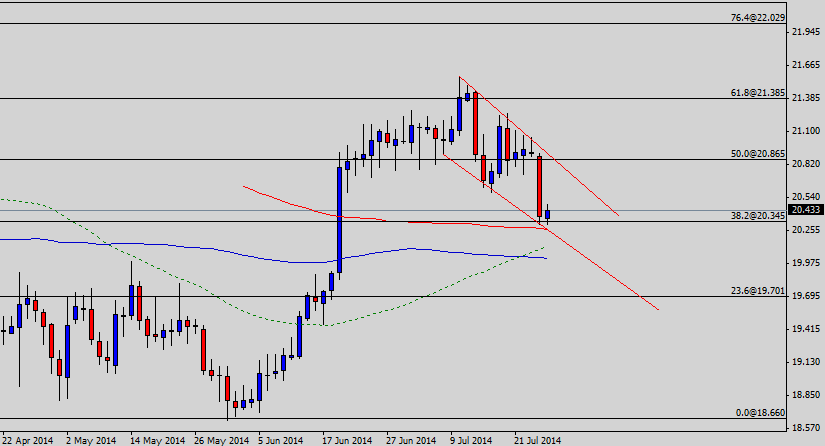Click the 21 Jul 2014 date label
Viewport: 825px width, 446px height.
tap(538, 439)
